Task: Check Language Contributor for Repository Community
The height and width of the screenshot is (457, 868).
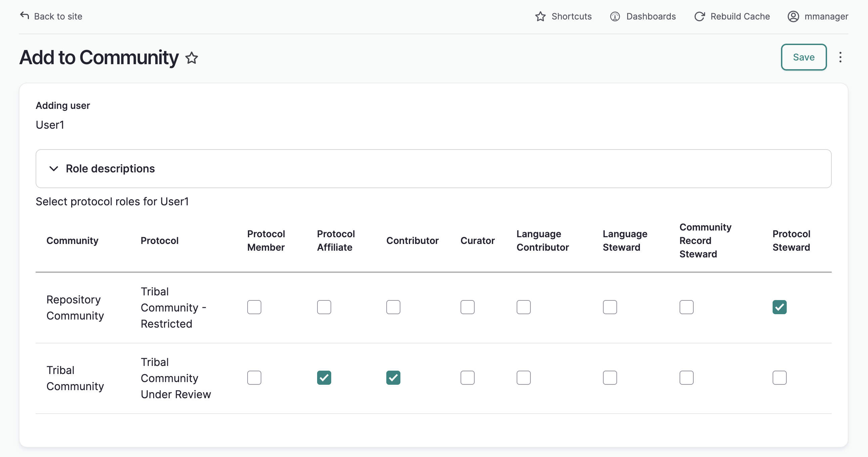Action: tap(523, 307)
